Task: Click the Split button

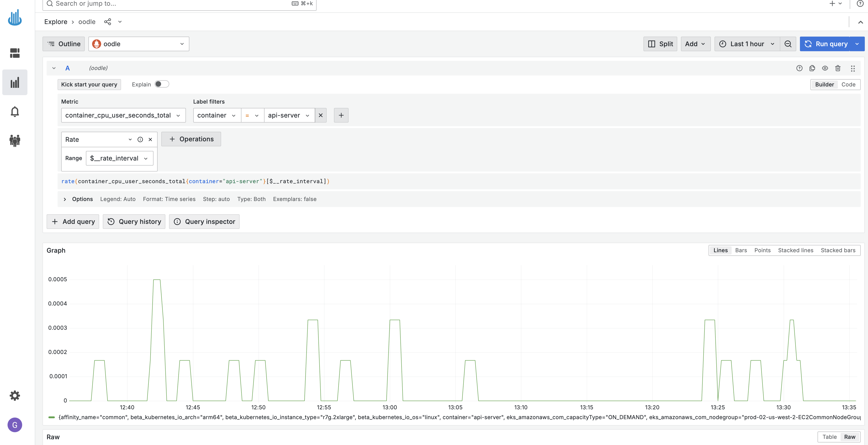Action: click(x=660, y=44)
